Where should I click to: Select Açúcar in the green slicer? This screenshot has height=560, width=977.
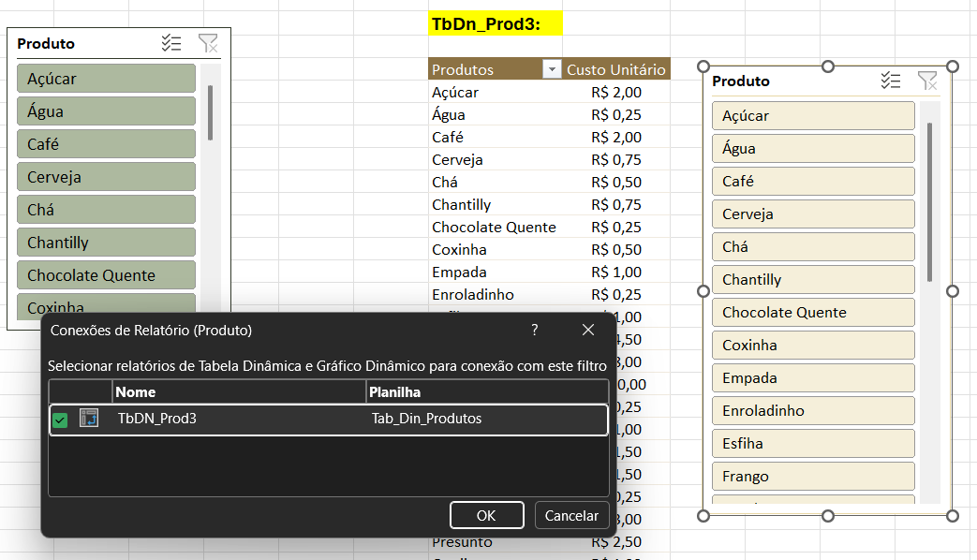coord(107,79)
